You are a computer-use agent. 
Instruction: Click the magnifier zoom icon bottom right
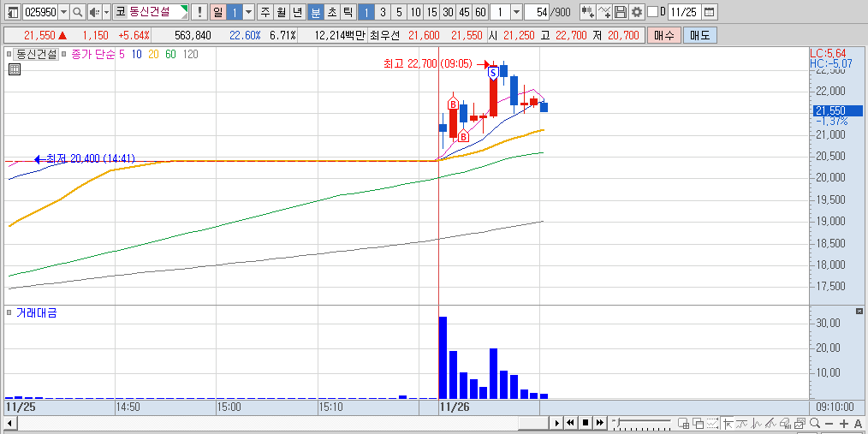815,423
